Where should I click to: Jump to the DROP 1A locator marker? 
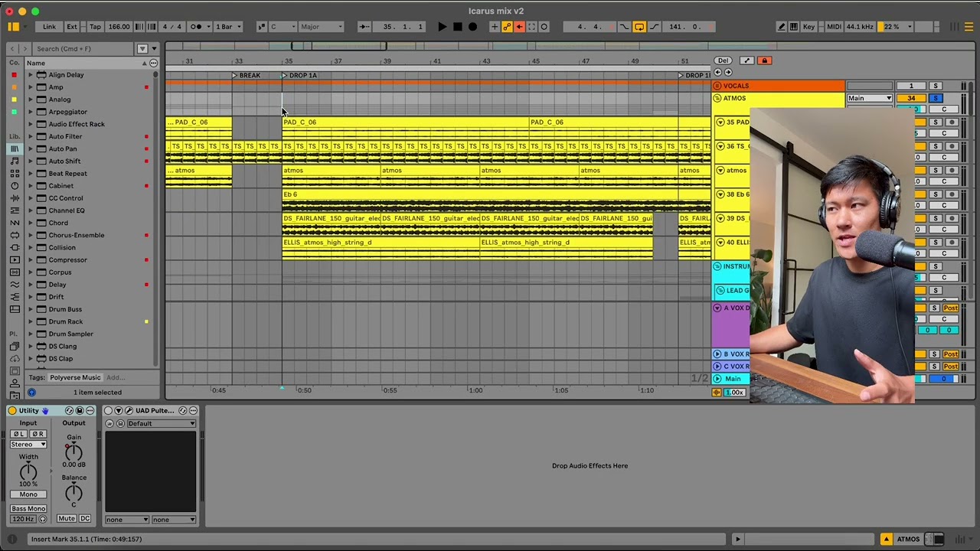pyautogui.click(x=299, y=75)
